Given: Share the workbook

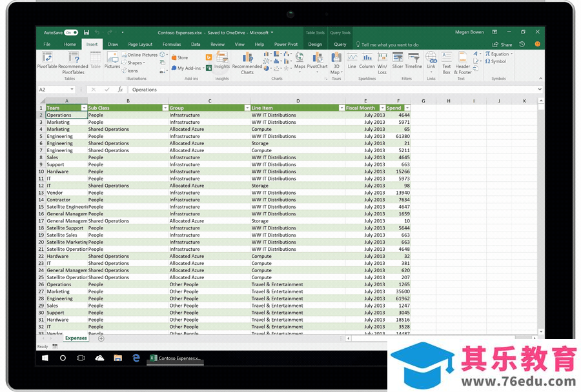Looking at the screenshot, I should tap(502, 44).
